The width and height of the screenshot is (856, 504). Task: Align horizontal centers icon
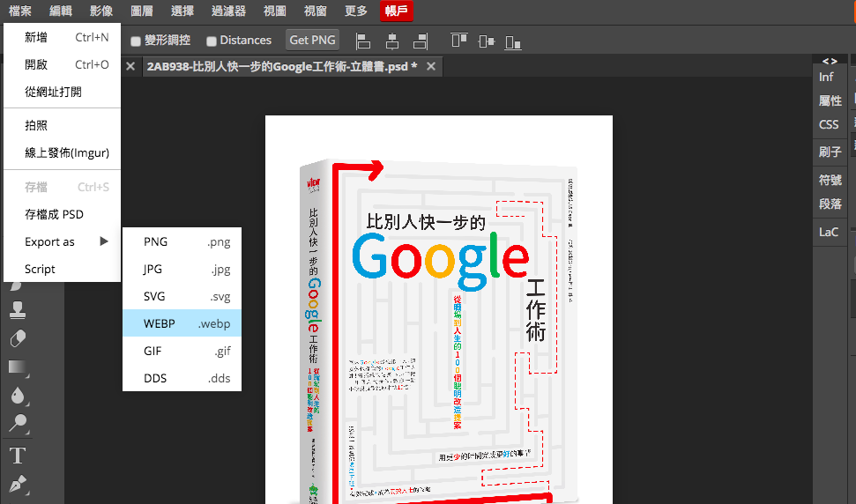pos(392,41)
